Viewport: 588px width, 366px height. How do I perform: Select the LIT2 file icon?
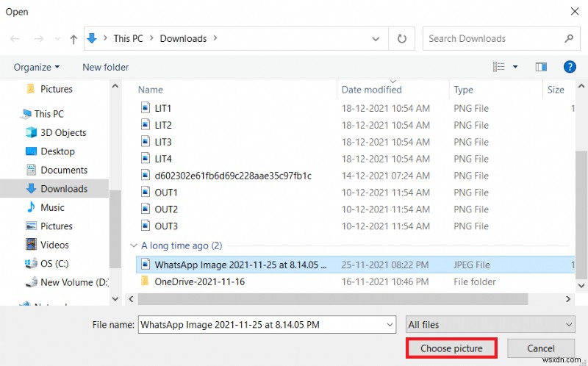(146, 124)
